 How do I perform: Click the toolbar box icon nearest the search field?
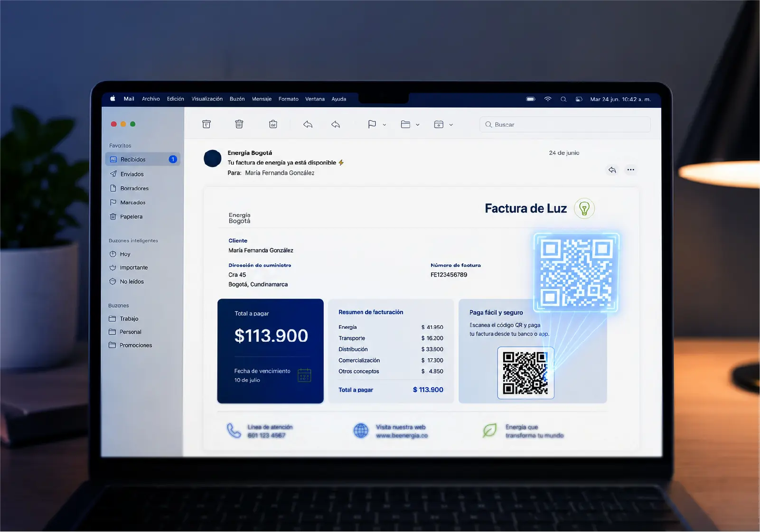pyautogui.click(x=439, y=124)
